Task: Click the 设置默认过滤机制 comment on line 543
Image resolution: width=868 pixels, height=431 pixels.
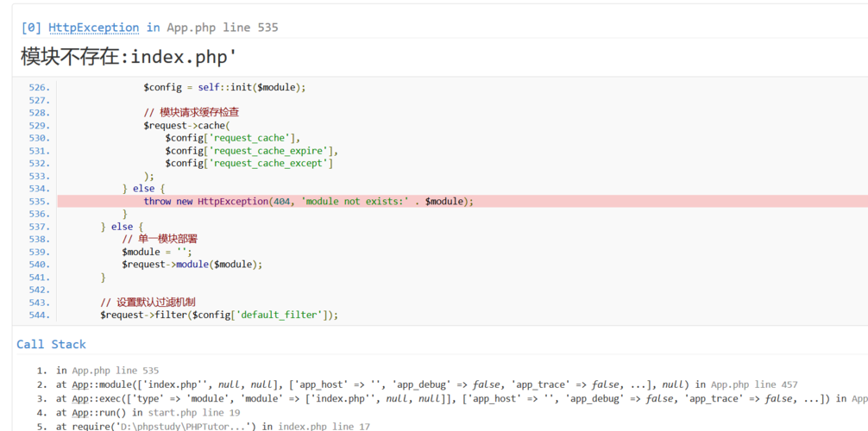Action: click(148, 303)
